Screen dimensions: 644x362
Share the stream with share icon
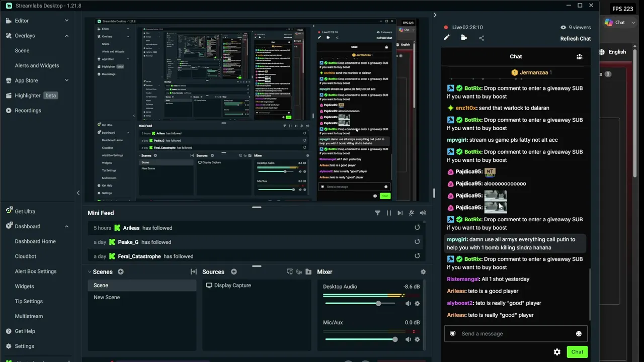[481, 38]
